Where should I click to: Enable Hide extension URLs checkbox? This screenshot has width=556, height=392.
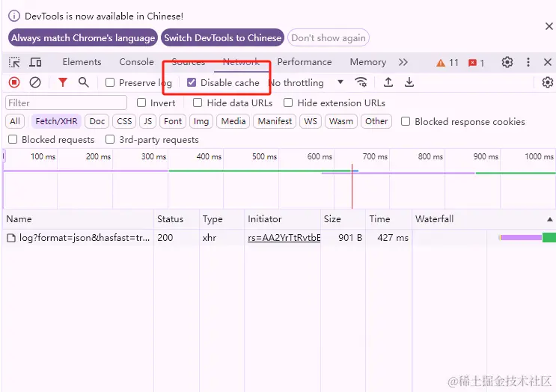pyautogui.click(x=288, y=102)
